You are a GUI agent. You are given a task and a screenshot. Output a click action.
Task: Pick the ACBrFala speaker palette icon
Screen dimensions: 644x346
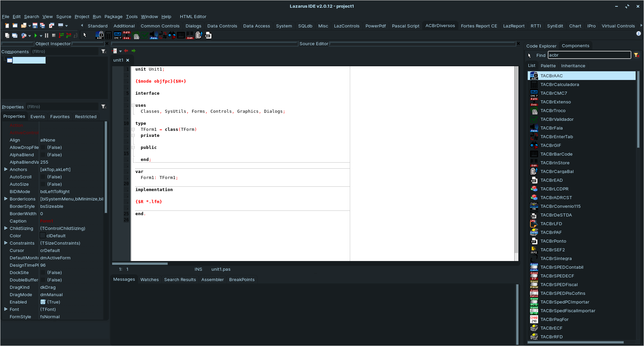point(154,35)
